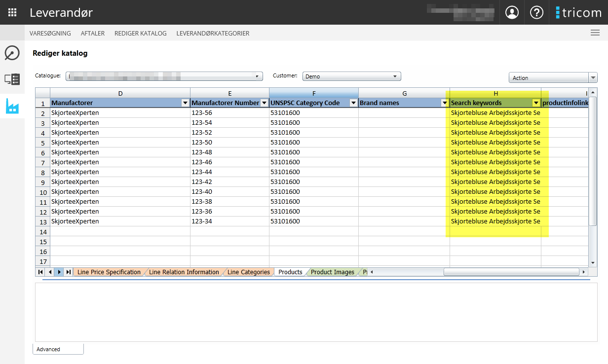
Task: Click the Leverandør title
Action: pos(61,13)
